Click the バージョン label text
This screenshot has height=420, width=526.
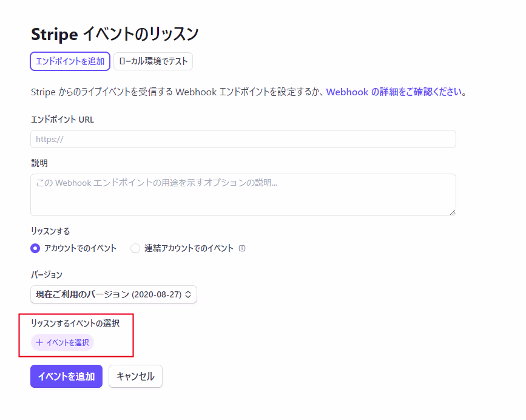point(47,275)
